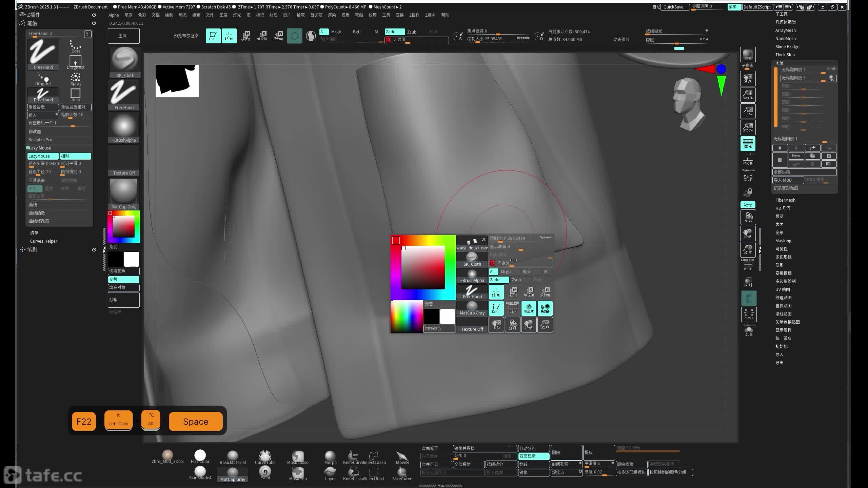Click the 导入 MDD button

(x=788, y=180)
